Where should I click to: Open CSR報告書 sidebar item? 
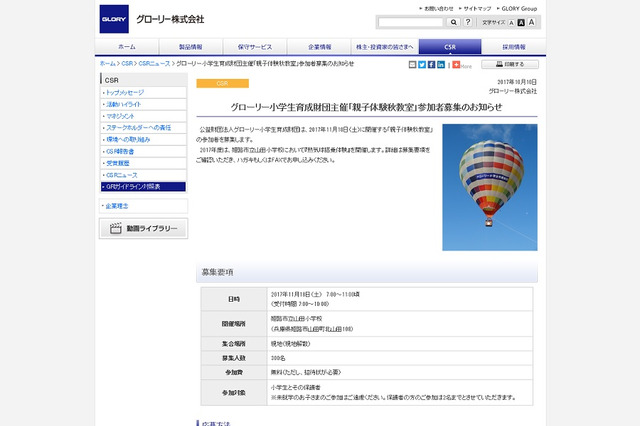click(143, 151)
